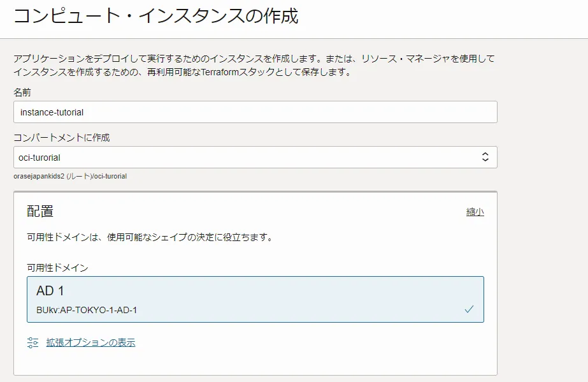Click inside the instance-tutorial name field

(255, 112)
